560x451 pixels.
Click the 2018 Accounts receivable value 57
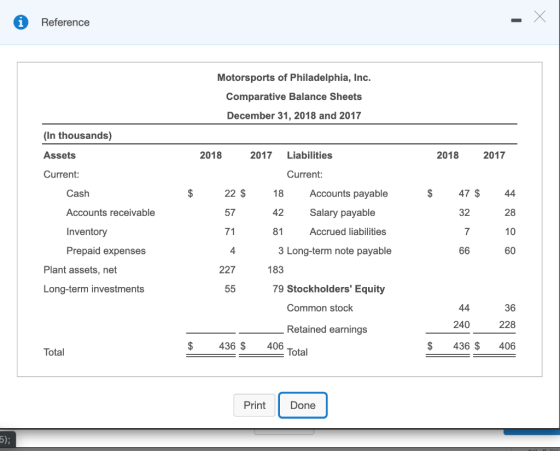pyautogui.click(x=230, y=213)
